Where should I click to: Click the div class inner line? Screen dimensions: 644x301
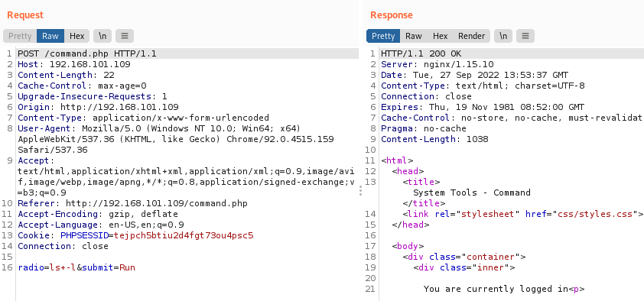464,267
